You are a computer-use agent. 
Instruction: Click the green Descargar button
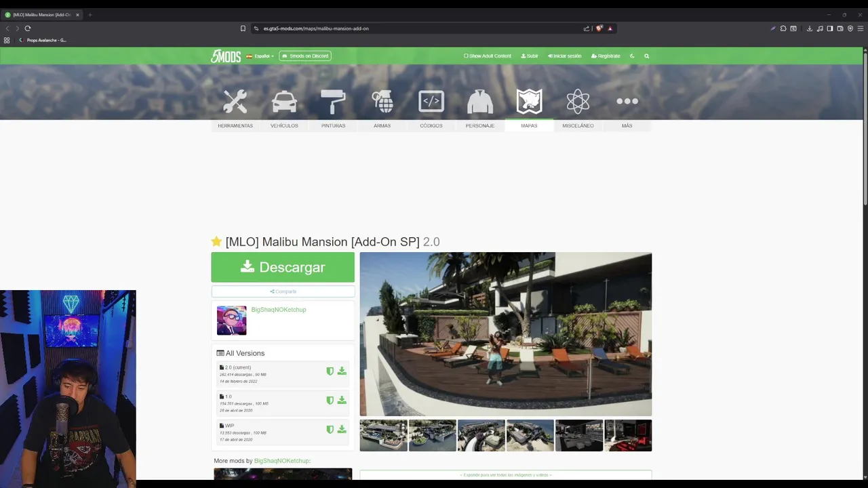pos(283,267)
